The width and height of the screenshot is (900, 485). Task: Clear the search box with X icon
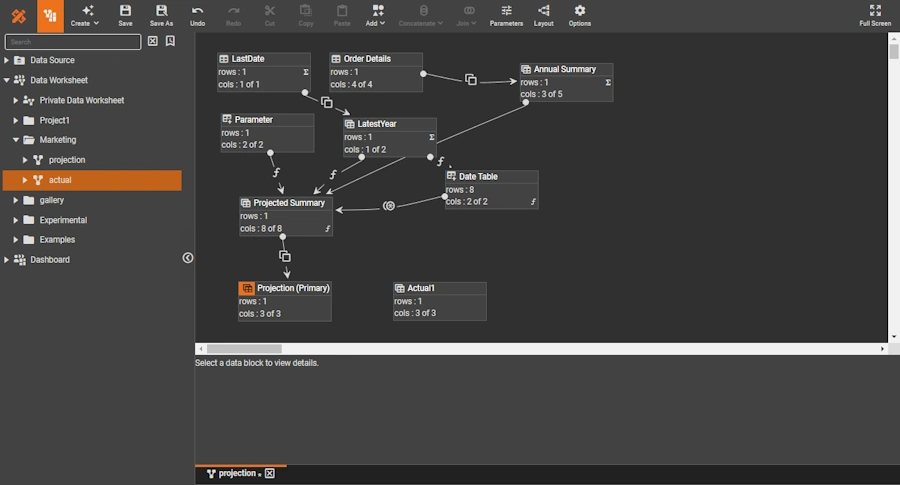(153, 42)
